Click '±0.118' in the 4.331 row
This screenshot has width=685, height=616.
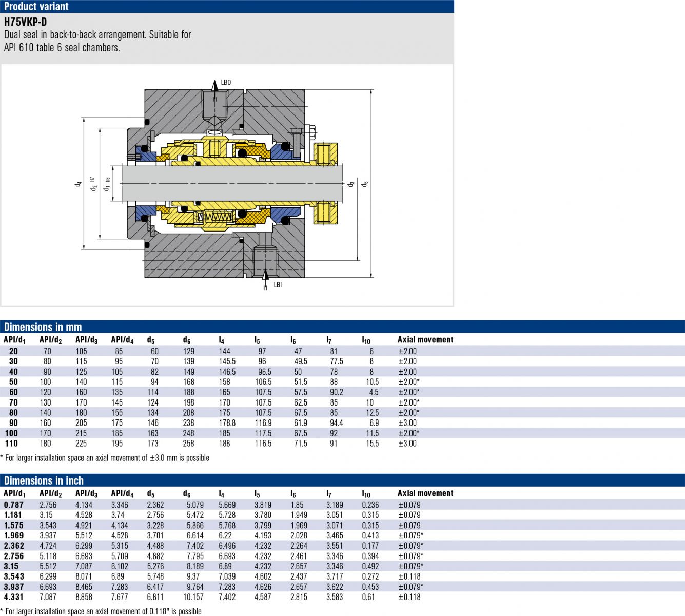tap(409, 597)
